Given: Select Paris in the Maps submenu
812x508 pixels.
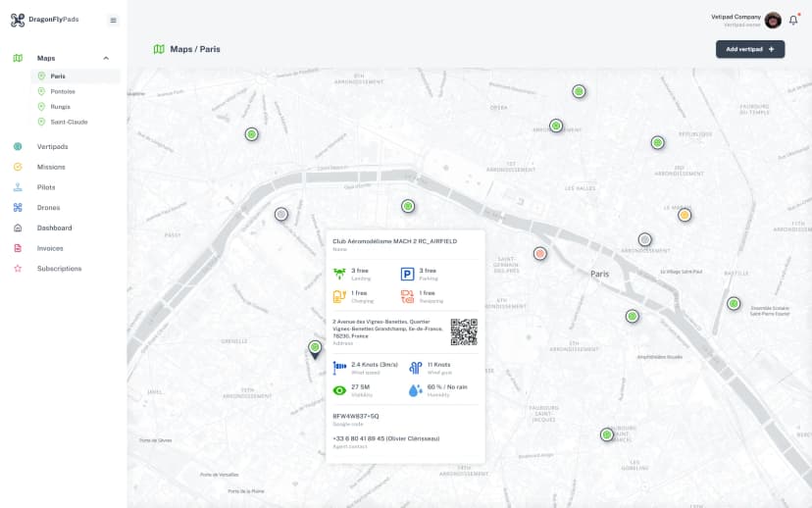Looking at the screenshot, I should 76,76.
